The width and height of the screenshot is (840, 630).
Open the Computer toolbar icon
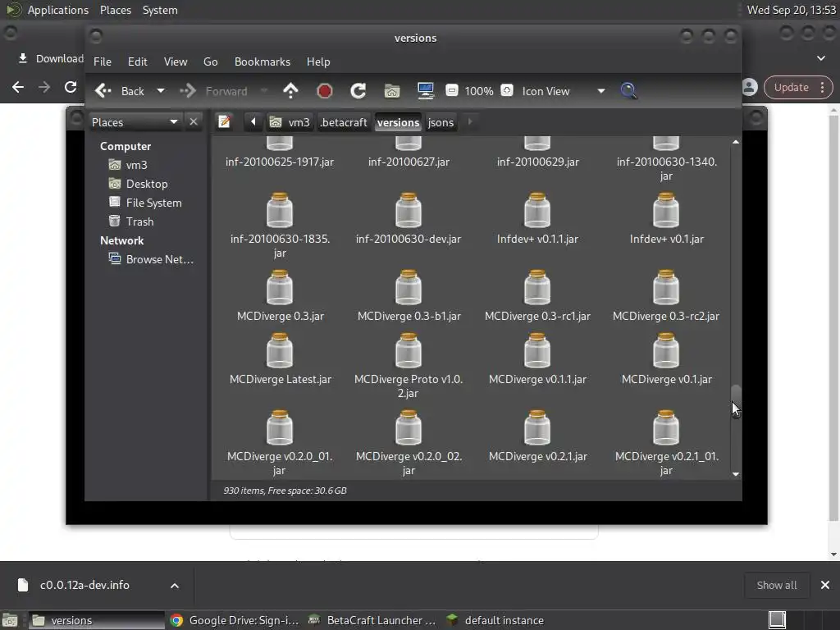pyautogui.click(x=426, y=91)
